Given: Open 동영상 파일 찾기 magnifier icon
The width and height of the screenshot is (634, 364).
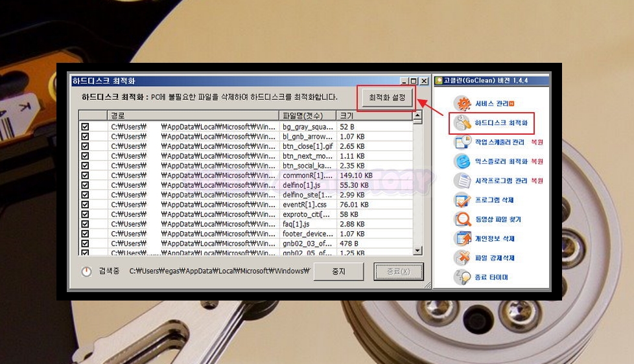Looking at the screenshot, I should 462,220.
